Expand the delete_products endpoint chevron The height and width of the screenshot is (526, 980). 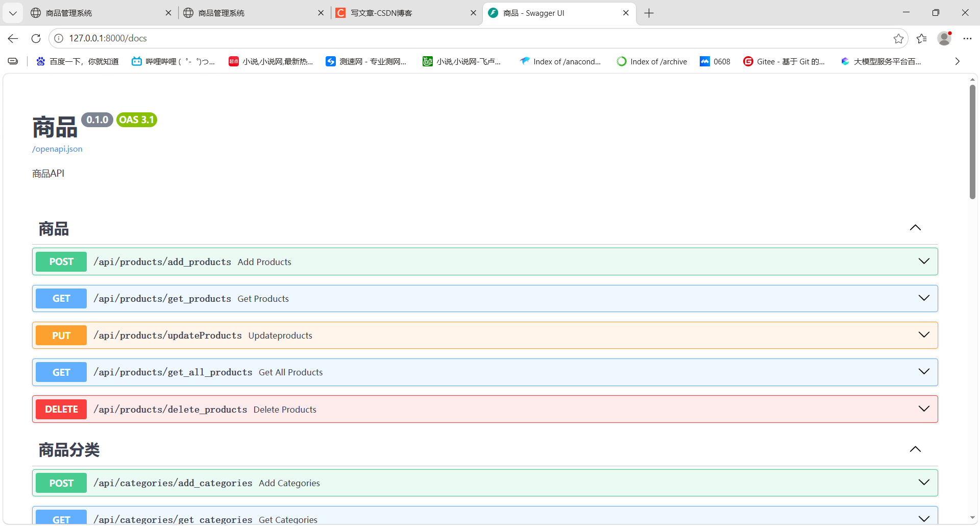click(924, 409)
